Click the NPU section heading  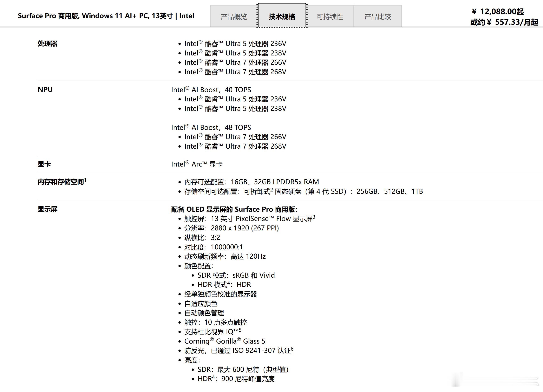tap(45, 89)
